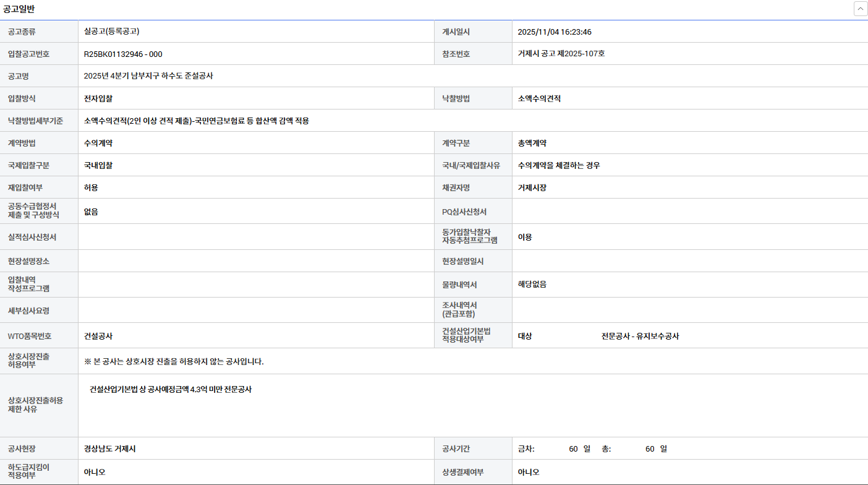Click the 상호시장 진출 not-allowed notice text
Screen dimensions: 868x485
pos(174,361)
